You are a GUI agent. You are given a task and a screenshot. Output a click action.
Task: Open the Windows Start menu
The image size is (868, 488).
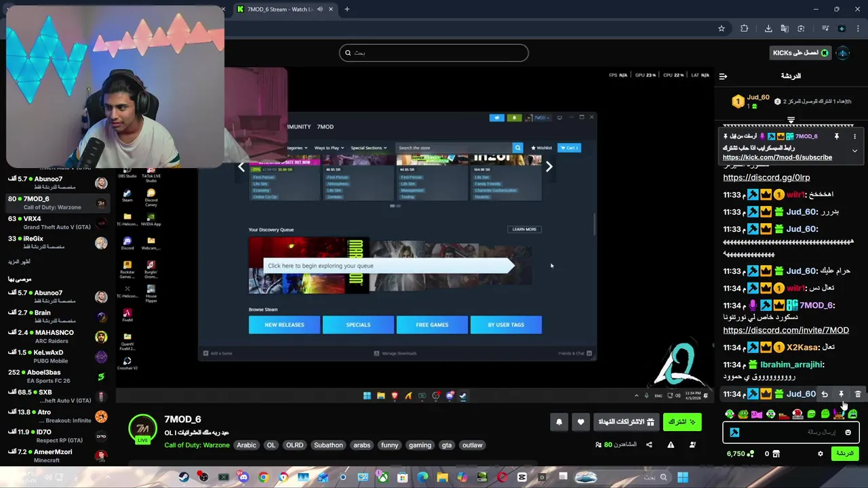[683, 477]
